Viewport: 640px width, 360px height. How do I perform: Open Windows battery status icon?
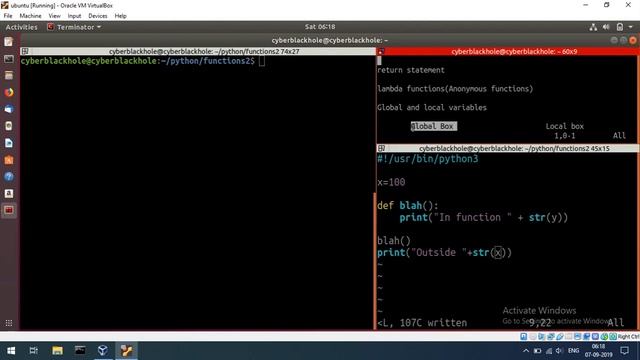[538, 351]
